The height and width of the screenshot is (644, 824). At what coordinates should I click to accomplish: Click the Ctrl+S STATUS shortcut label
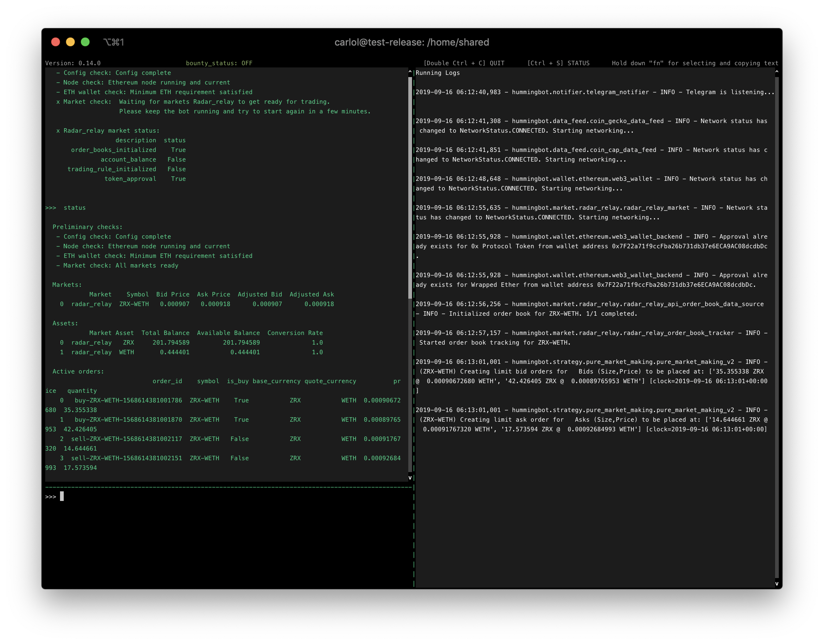(x=558, y=63)
